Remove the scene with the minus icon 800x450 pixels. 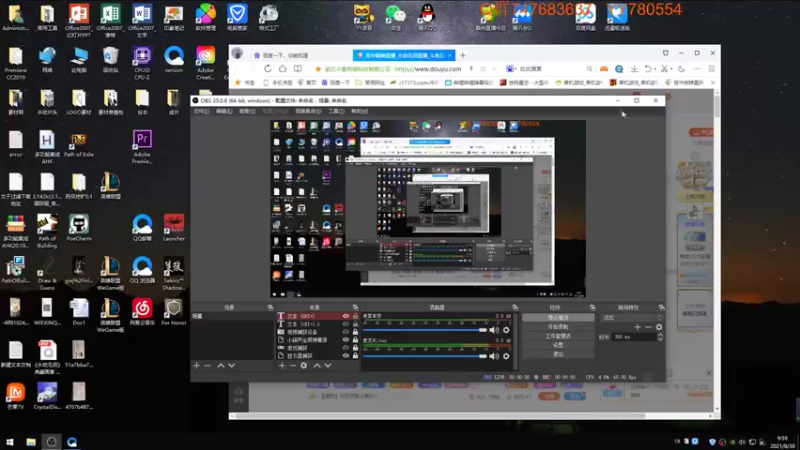point(207,365)
